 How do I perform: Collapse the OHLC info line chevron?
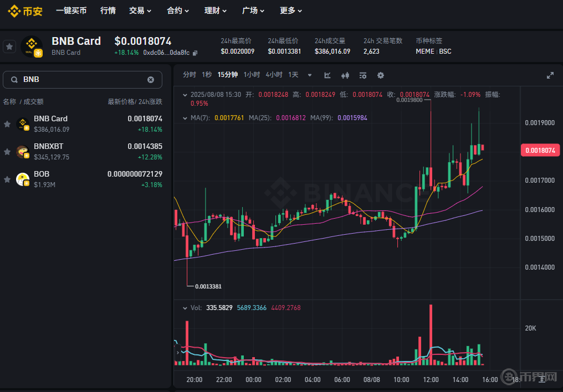click(x=185, y=95)
